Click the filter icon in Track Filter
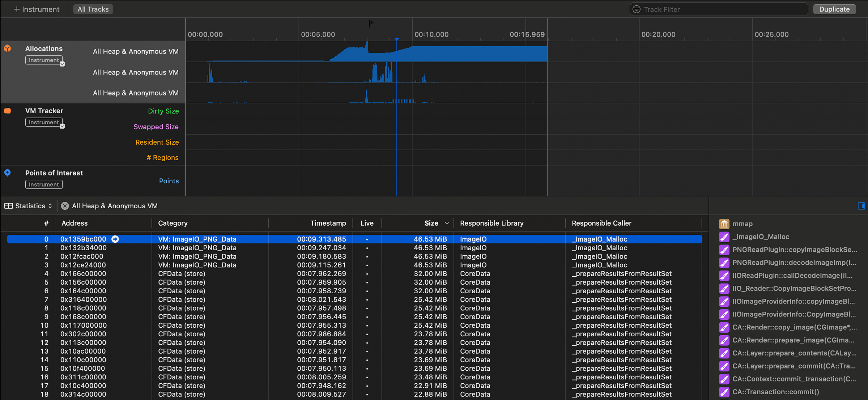The height and width of the screenshot is (400, 868). point(637,9)
